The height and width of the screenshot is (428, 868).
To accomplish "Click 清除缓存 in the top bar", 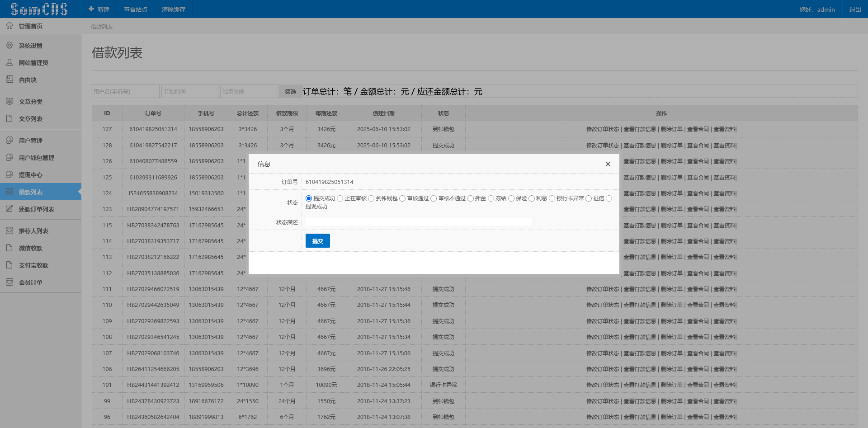I will pyautogui.click(x=173, y=9).
